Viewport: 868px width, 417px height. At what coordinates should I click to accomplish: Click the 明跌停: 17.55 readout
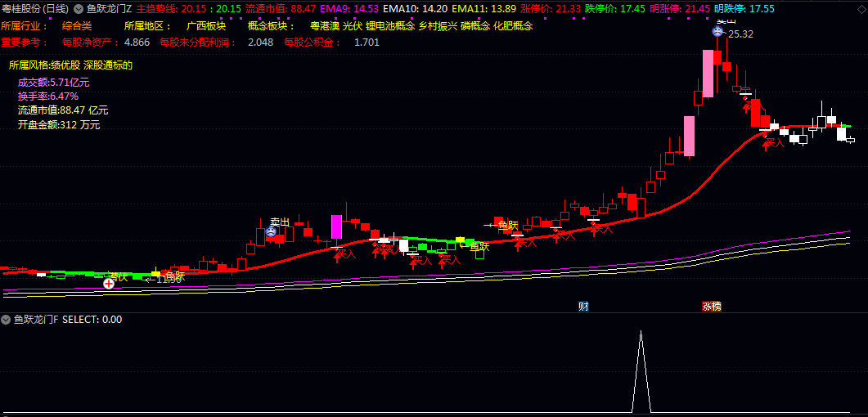pyautogui.click(x=744, y=9)
